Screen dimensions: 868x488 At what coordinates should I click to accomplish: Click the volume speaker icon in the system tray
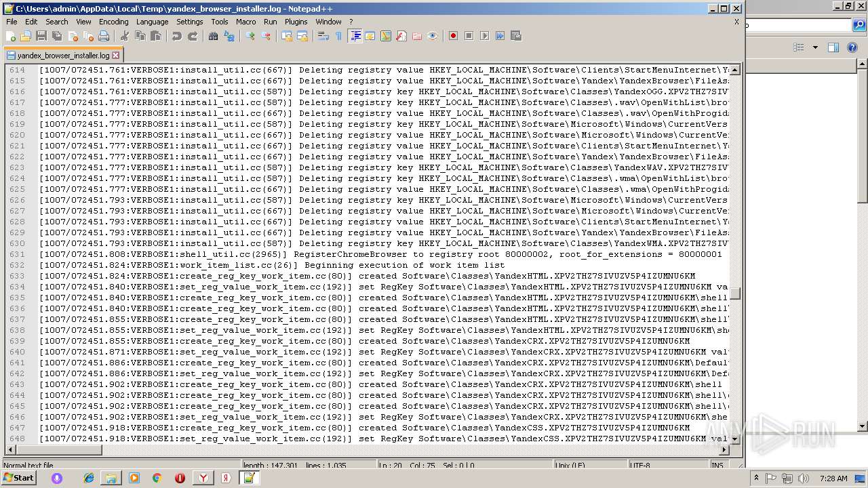(802, 478)
